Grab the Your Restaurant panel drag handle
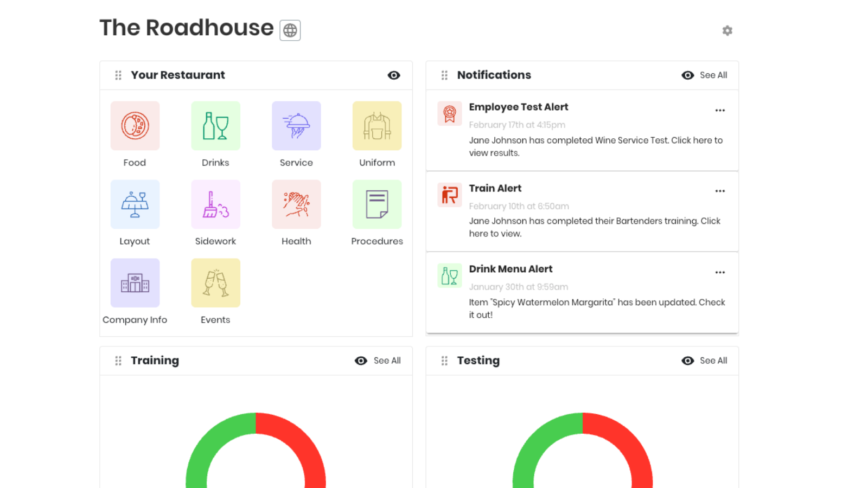868x488 pixels. 118,75
